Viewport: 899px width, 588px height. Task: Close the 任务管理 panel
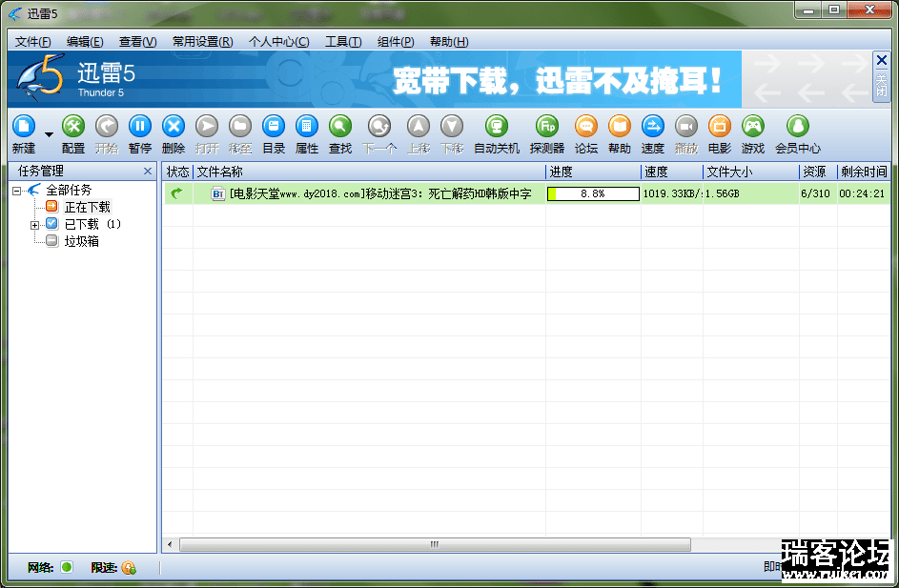coord(148,171)
